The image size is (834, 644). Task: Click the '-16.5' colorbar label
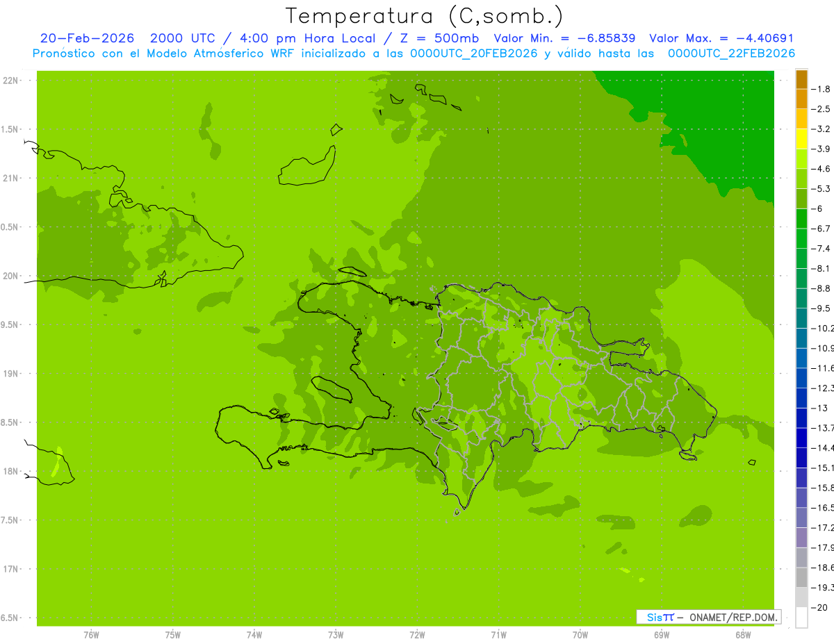(823, 508)
